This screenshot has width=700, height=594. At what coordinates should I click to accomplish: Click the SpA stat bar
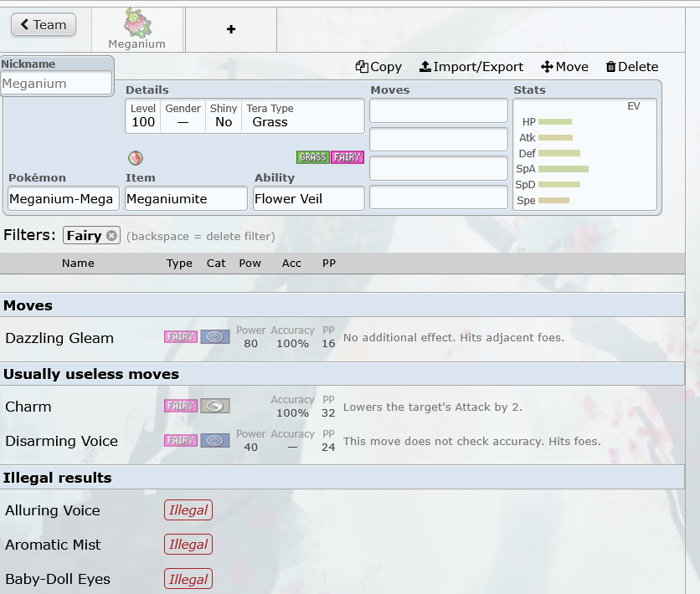tap(564, 169)
